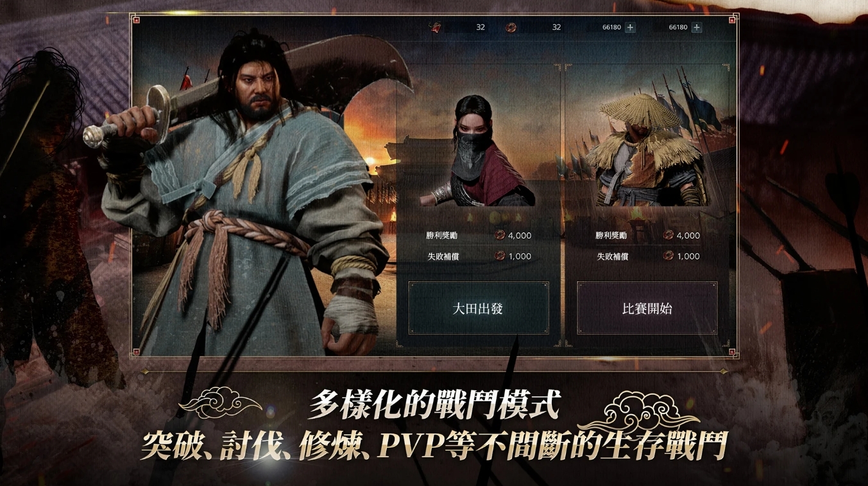Viewport: 868px width, 486px height.
Task: Click 勝利獎勵 label on the straw-hat warrior card
Action: tap(611, 236)
